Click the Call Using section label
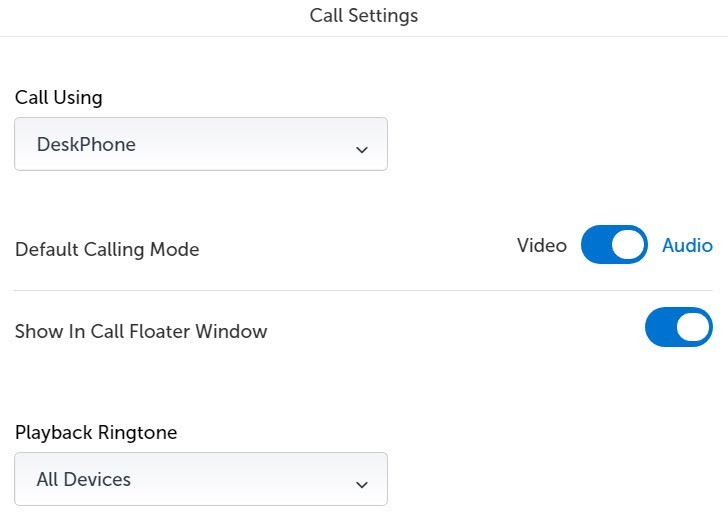The width and height of the screenshot is (728, 518). 59,97
